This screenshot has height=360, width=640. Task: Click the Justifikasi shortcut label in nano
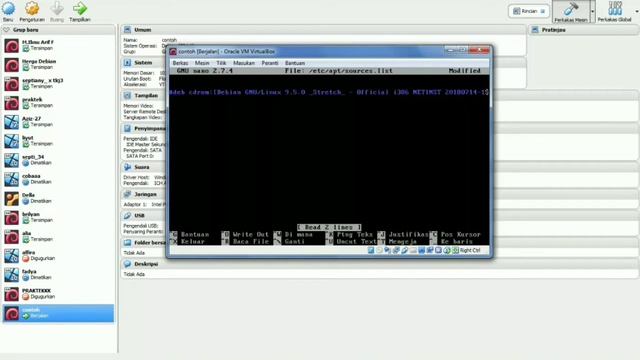[408, 235]
